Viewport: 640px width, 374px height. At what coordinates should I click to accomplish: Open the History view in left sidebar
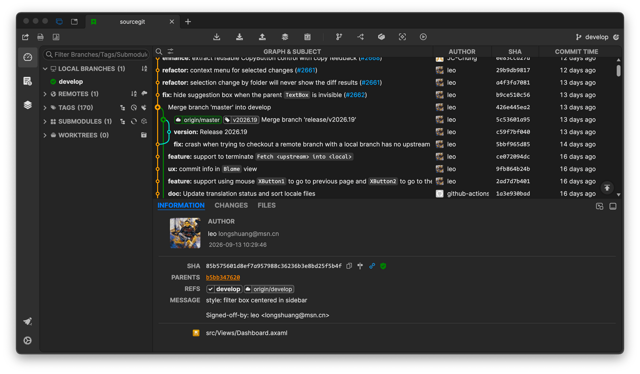[x=28, y=57]
